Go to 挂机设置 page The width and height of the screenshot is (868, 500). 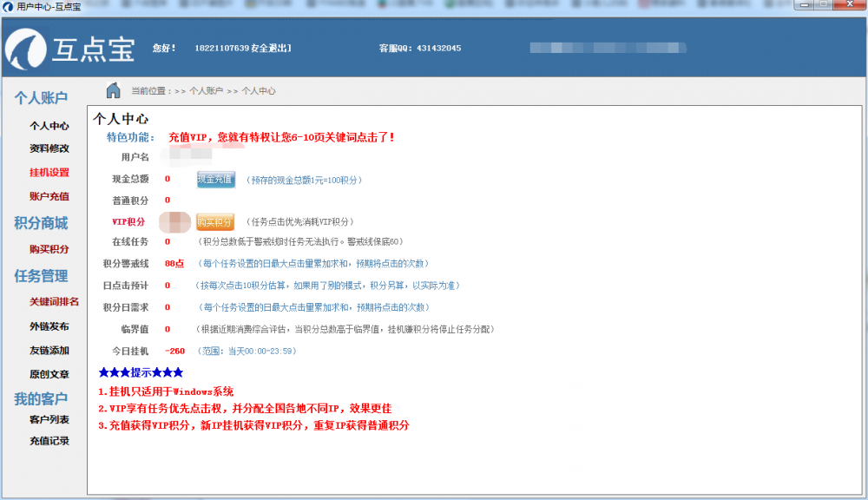pos(49,172)
